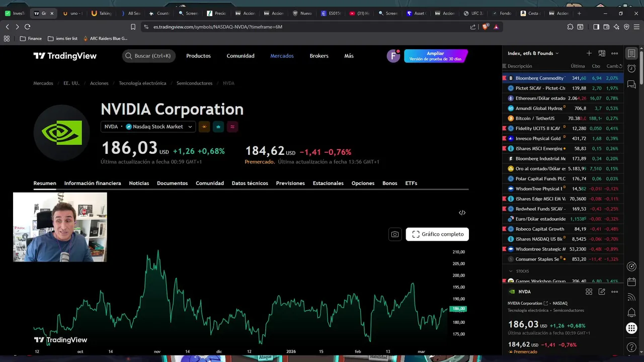Open the Mercados menu

tap(282, 56)
